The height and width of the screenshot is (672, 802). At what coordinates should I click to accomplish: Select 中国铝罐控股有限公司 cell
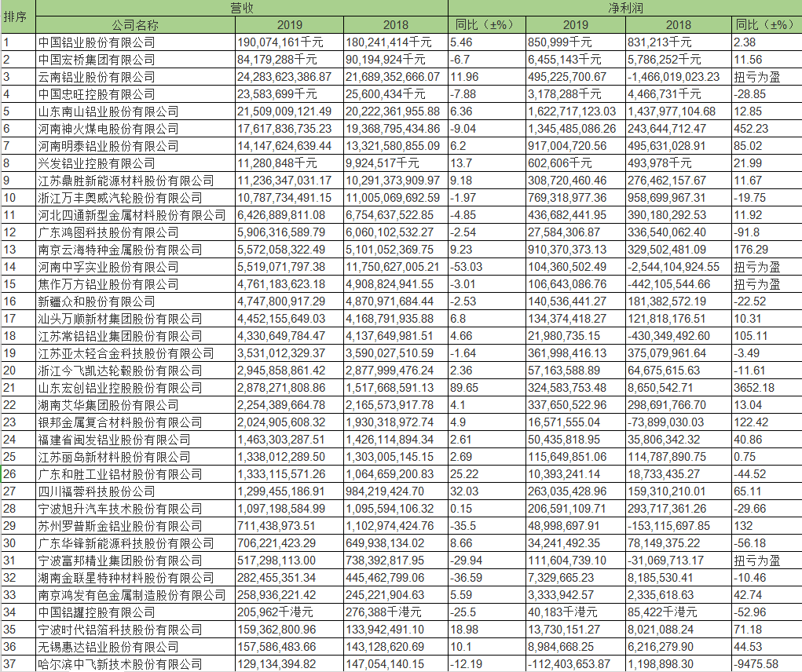136,612
